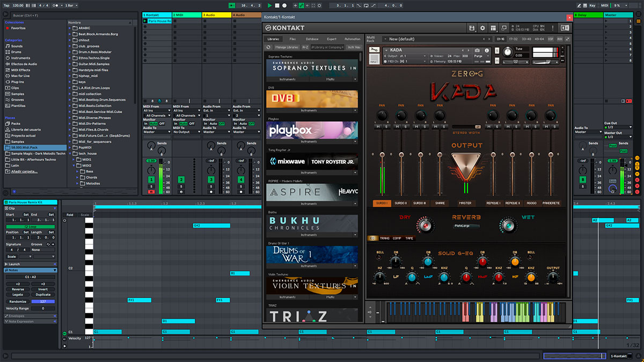Click Drums category in browser
Viewport: 644px width, 362px height.
coord(17,52)
